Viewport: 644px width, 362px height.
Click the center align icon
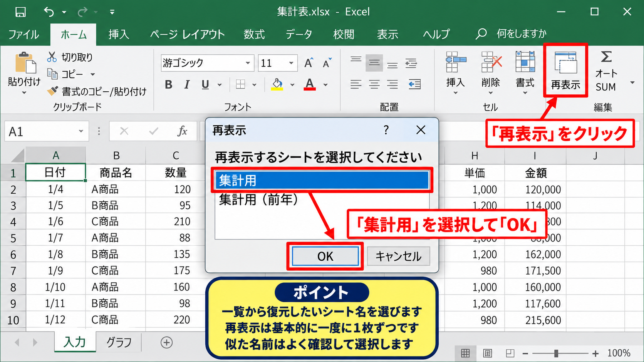[374, 84]
